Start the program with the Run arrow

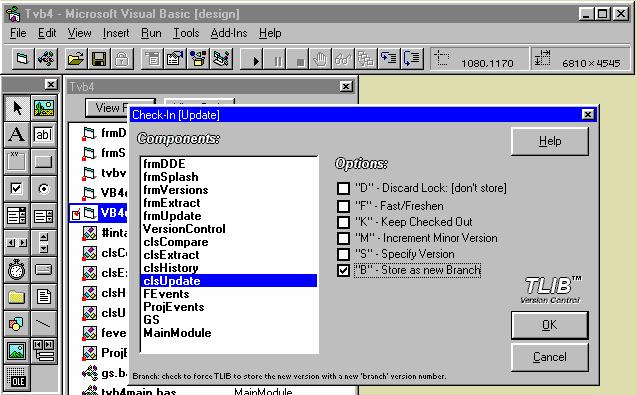coord(252,59)
